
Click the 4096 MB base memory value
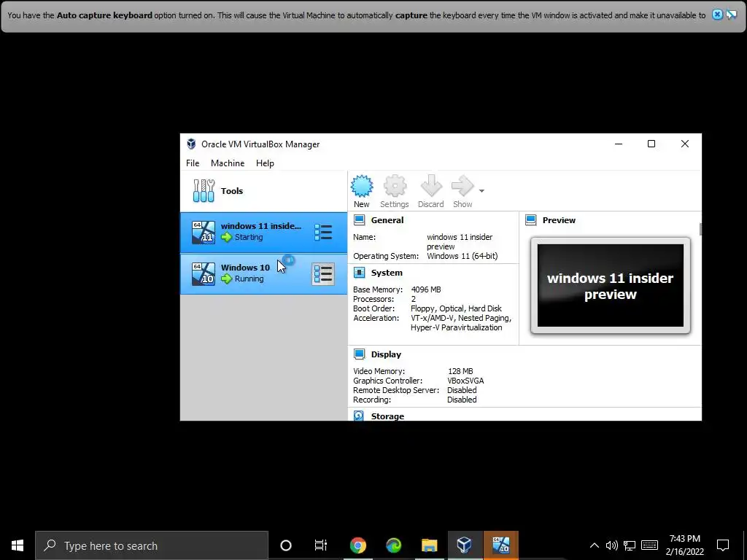(426, 289)
